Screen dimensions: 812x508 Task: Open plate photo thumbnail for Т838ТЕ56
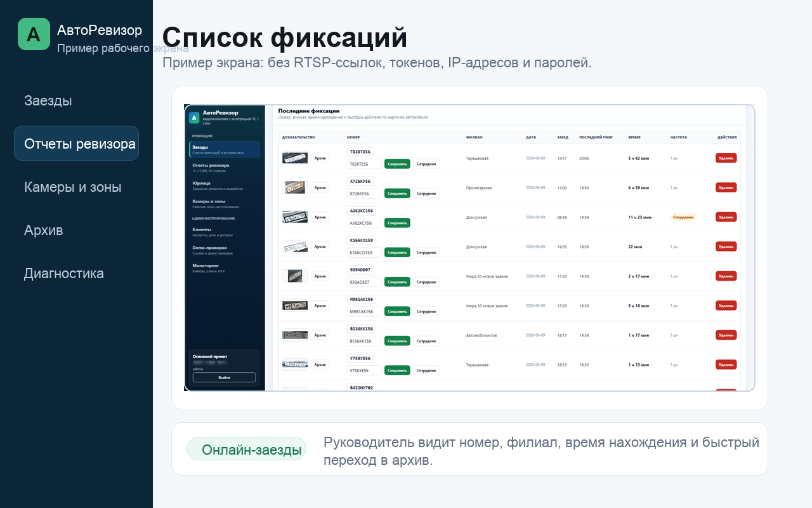click(x=295, y=158)
